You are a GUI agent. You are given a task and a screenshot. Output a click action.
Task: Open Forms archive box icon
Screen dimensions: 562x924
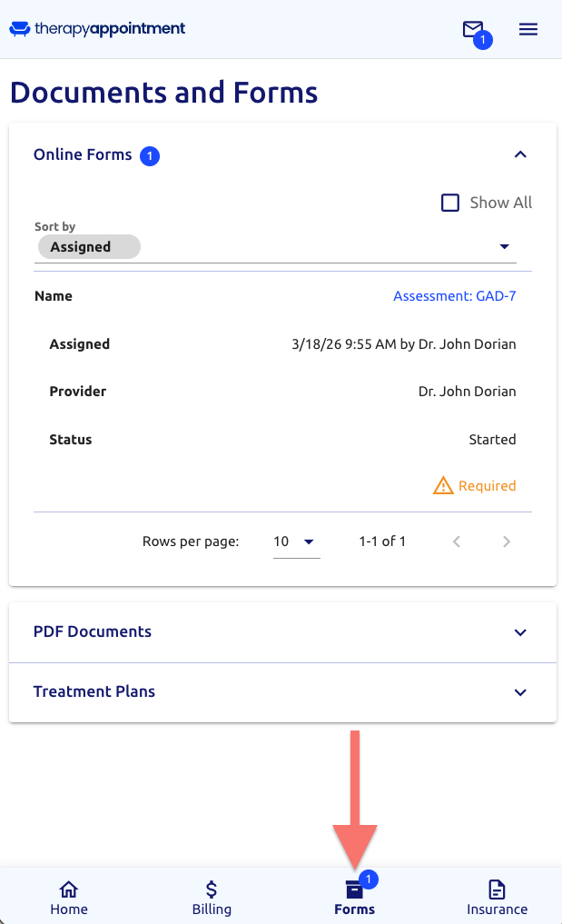354,889
